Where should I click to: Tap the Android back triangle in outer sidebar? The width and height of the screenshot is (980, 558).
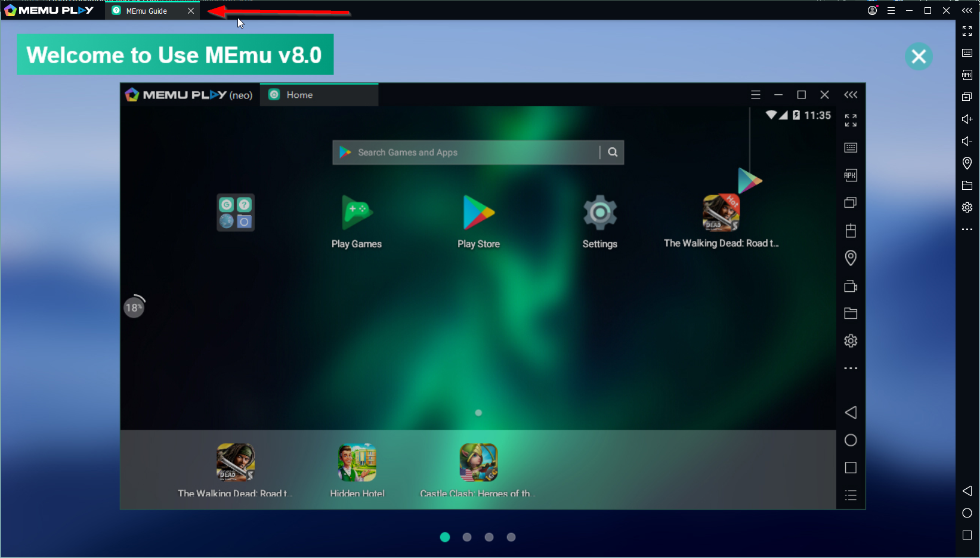(967, 491)
